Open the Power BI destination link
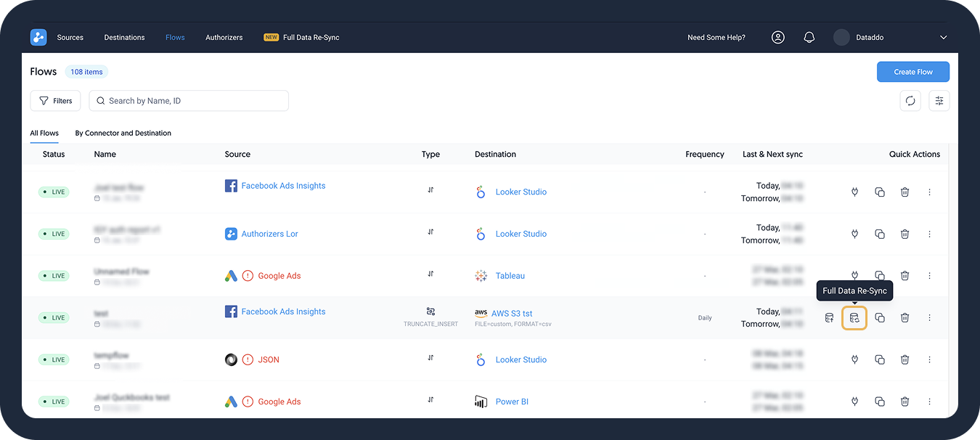 point(512,402)
